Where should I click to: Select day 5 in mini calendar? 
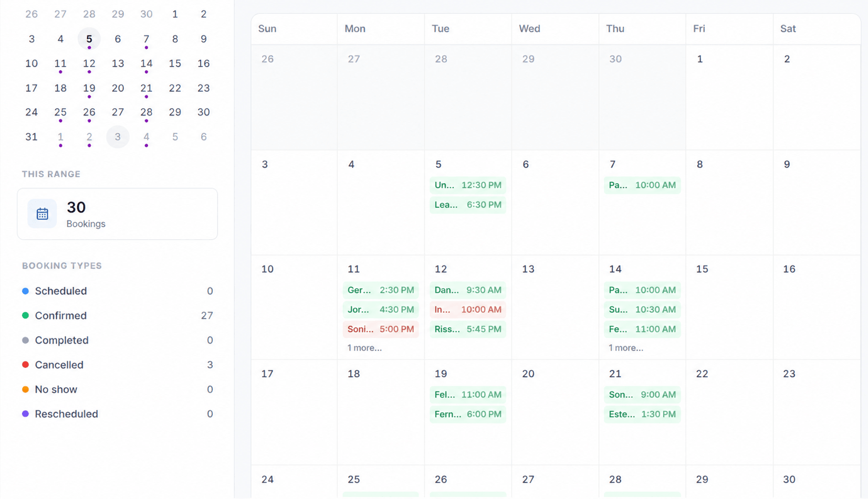89,39
